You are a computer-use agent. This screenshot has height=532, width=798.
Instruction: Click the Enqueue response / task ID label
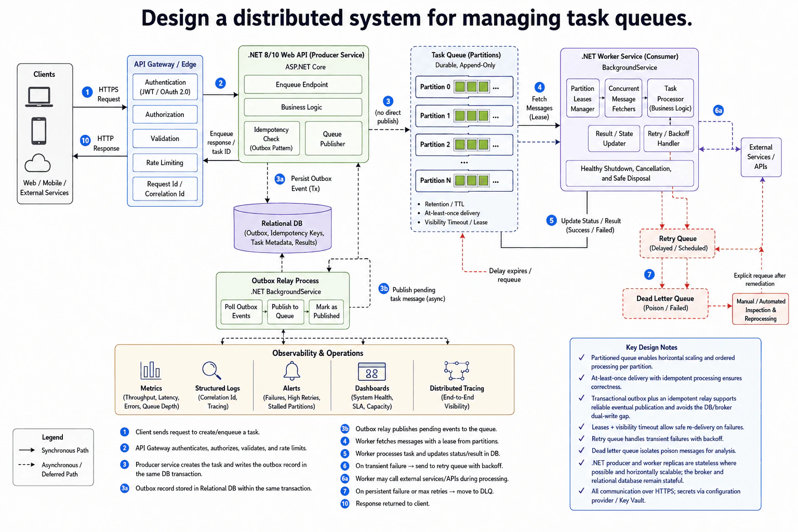221,143
